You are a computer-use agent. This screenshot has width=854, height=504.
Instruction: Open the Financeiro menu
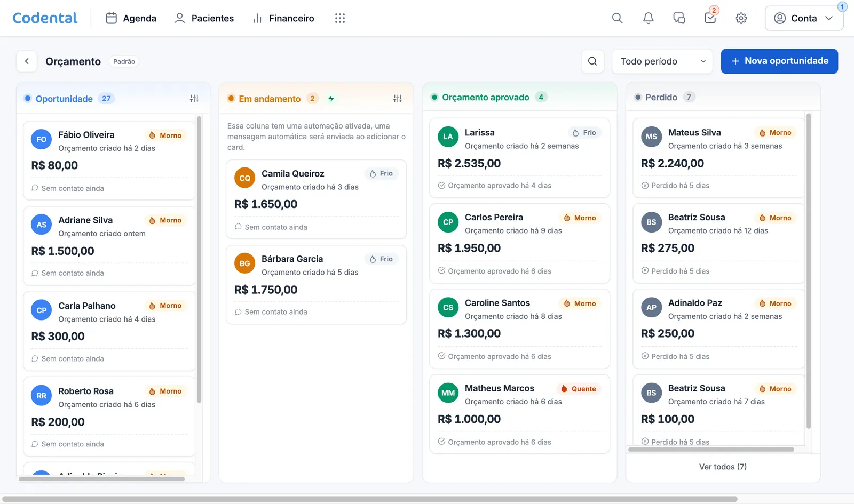pos(283,18)
